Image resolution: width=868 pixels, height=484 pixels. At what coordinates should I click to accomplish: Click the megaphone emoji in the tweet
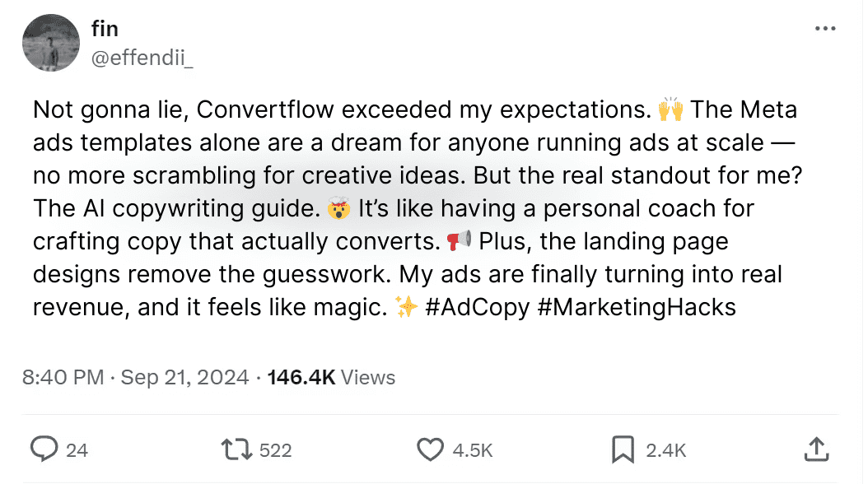click(458, 241)
